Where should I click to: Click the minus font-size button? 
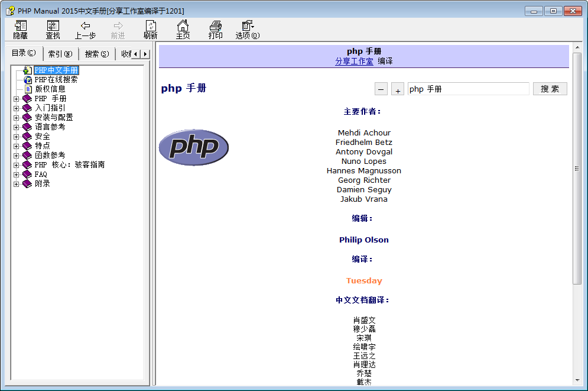381,89
